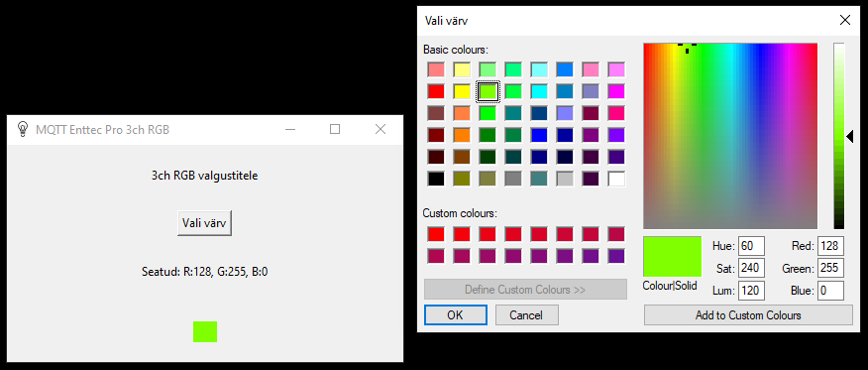Select the pure blue basic colour swatch
The width and height of the screenshot is (868, 370).
coord(539,135)
